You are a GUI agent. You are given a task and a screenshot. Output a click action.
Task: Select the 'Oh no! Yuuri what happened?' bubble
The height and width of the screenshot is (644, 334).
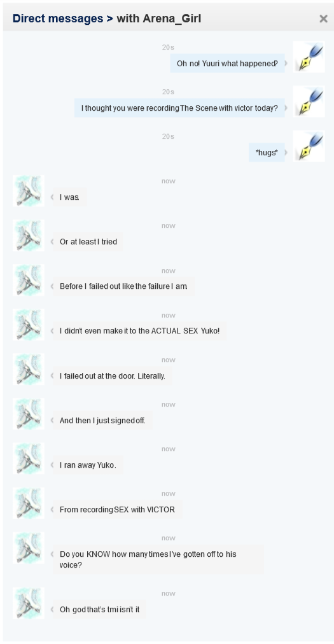click(227, 63)
